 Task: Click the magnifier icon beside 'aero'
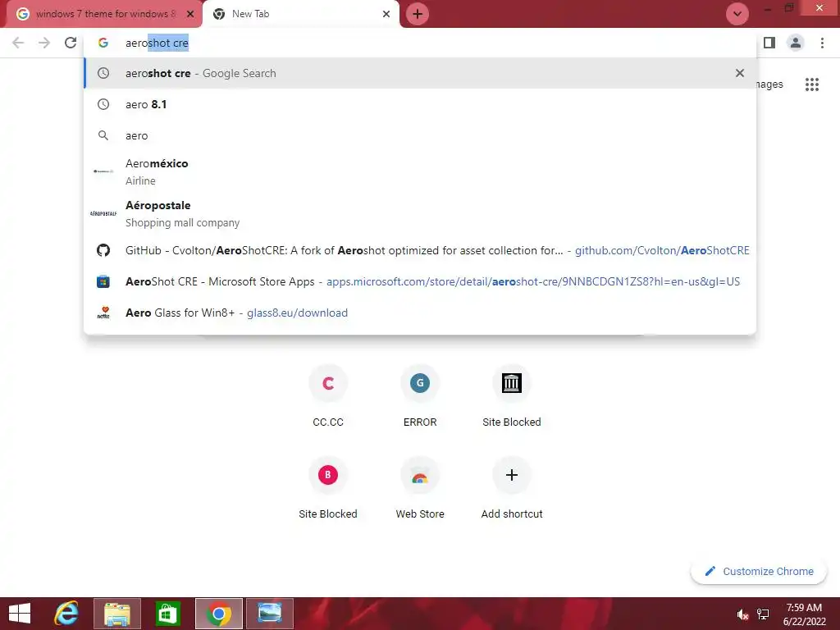tap(103, 135)
